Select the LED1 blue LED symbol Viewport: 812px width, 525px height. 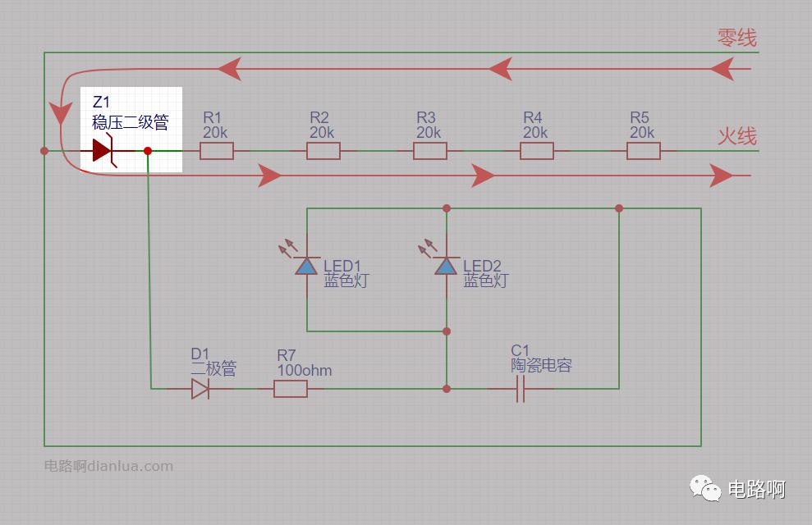[x=305, y=267]
